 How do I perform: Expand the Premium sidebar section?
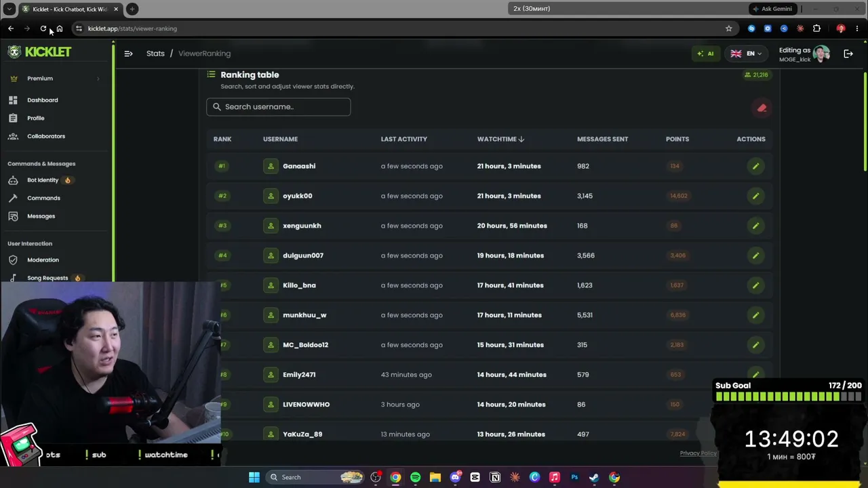point(54,79)
